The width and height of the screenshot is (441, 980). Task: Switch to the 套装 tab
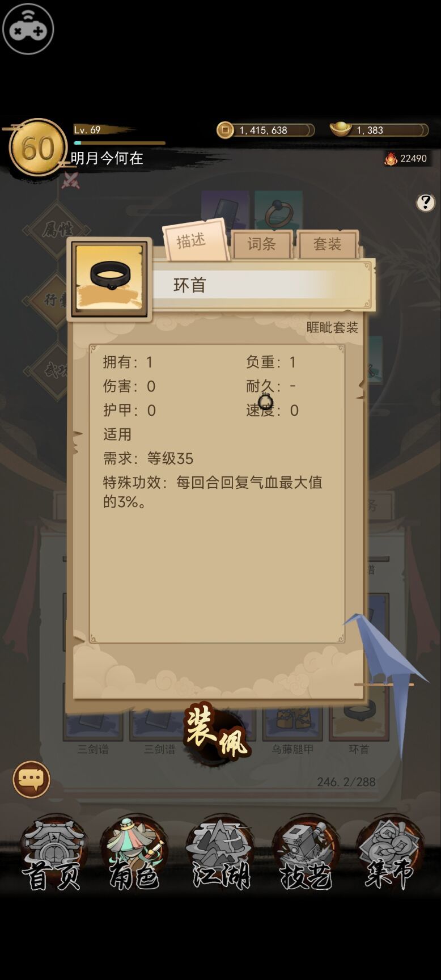328,244
